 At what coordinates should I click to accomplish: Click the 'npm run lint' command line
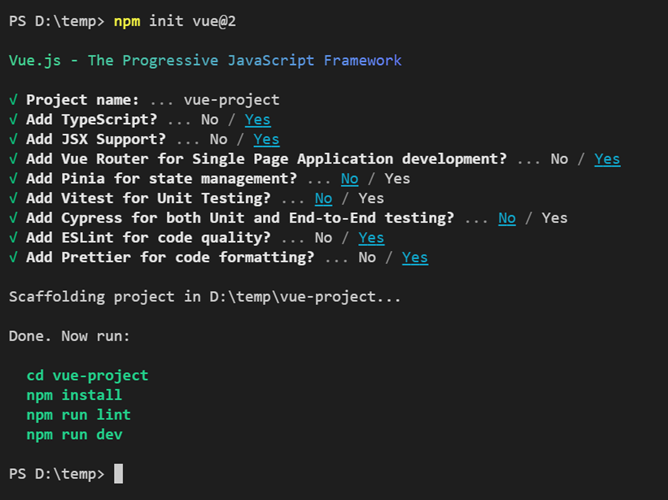(78, 415)
